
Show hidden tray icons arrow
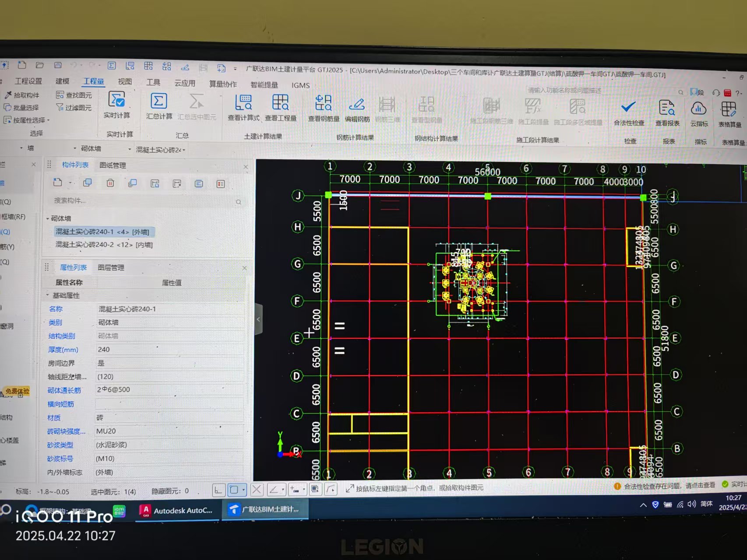click(x=643, y=505)
